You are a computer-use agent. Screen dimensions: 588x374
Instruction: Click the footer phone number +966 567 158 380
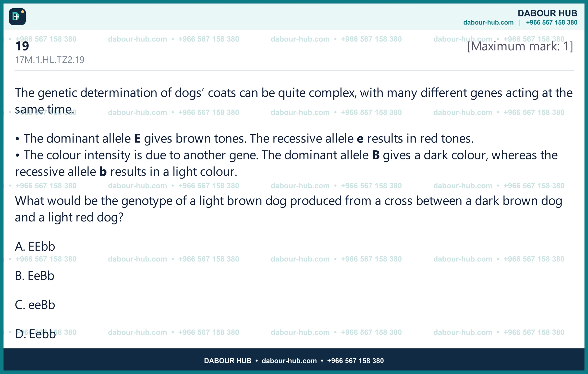point(355,361)
